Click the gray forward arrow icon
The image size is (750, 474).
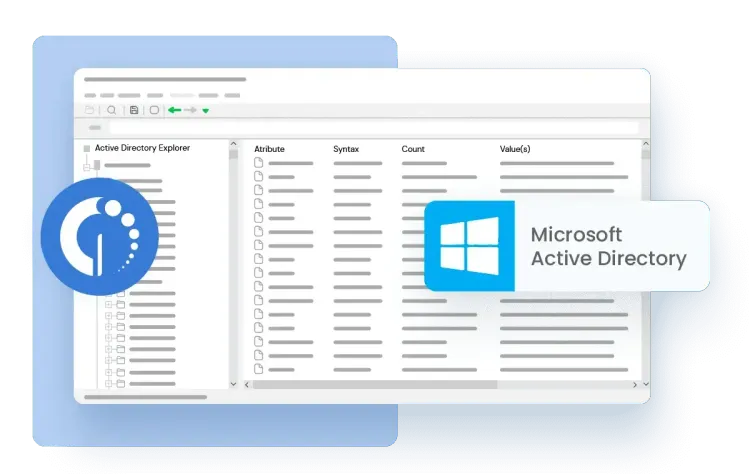tap(190, 110)
